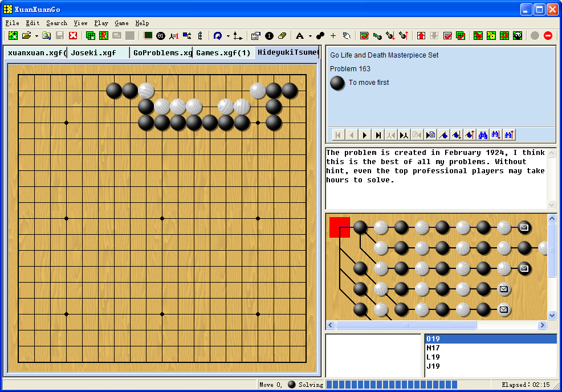Click the jump to last move button
Viewport: 562px width, 392px height.
coord(378,135)
